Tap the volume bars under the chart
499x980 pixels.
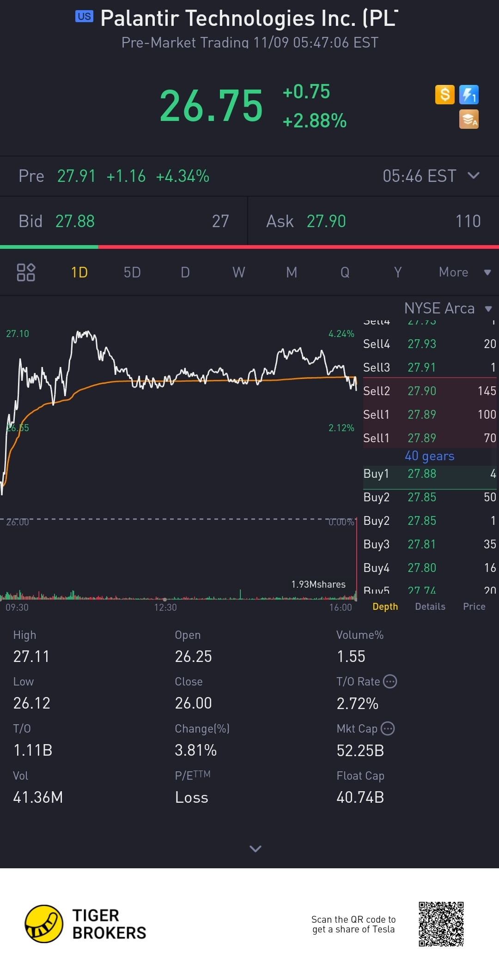pos(178,595)
